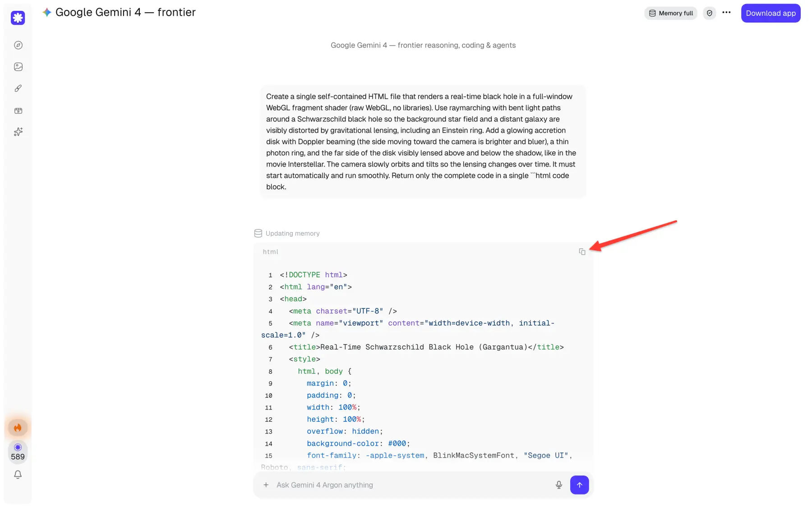This screenshot has height=508, width=812.
Task: Click the user prompt message bubble
Action: [x=423, y=141]
